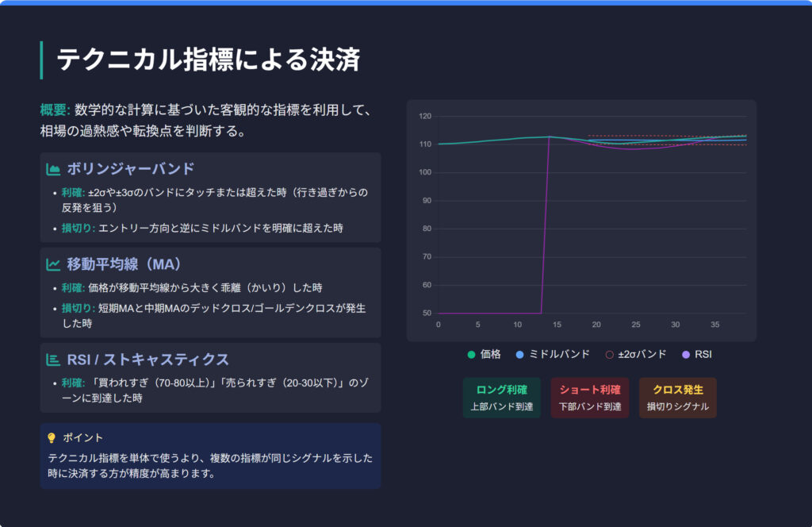Click the hollow ±2σバンド legend circle
The height and width of the screenshot is (527, 812).
pos(609,354)
